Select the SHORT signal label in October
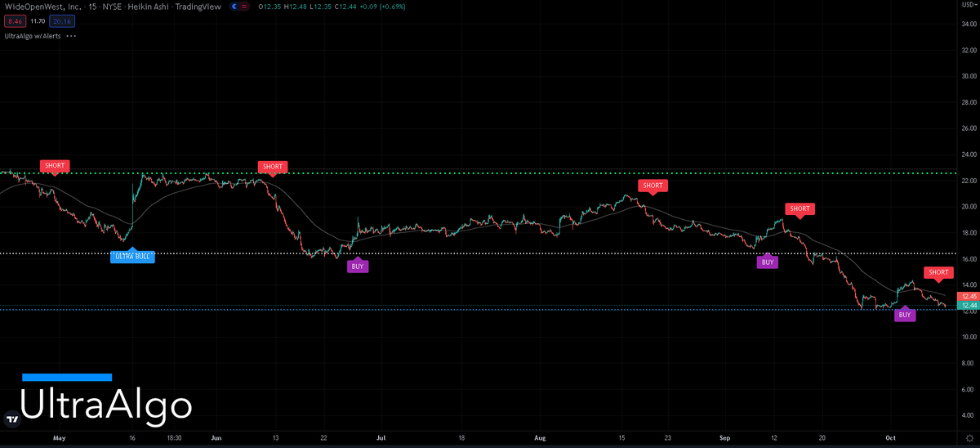Screen dimensions: 980x448 pos(938,272)
